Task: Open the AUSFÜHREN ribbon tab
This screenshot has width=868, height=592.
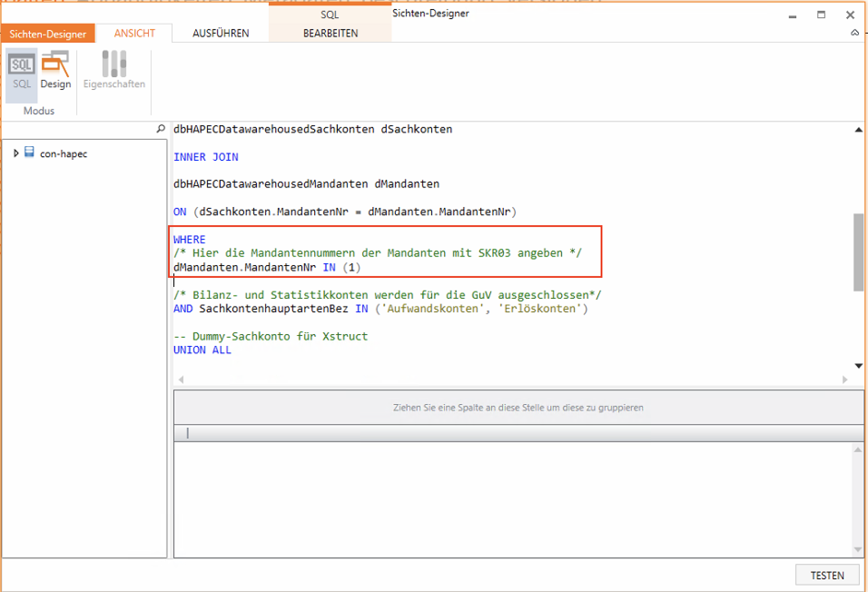Action: click(221, 33)
